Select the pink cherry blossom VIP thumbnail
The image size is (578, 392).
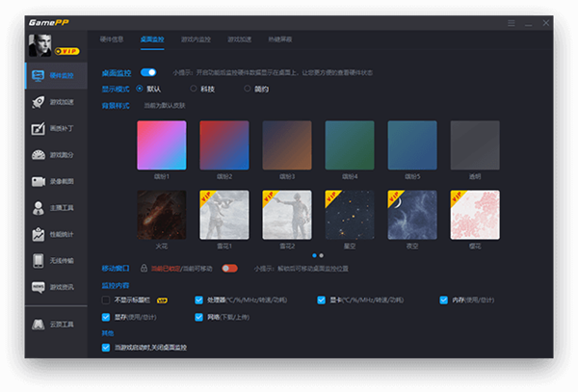click(x=475, y=215)
